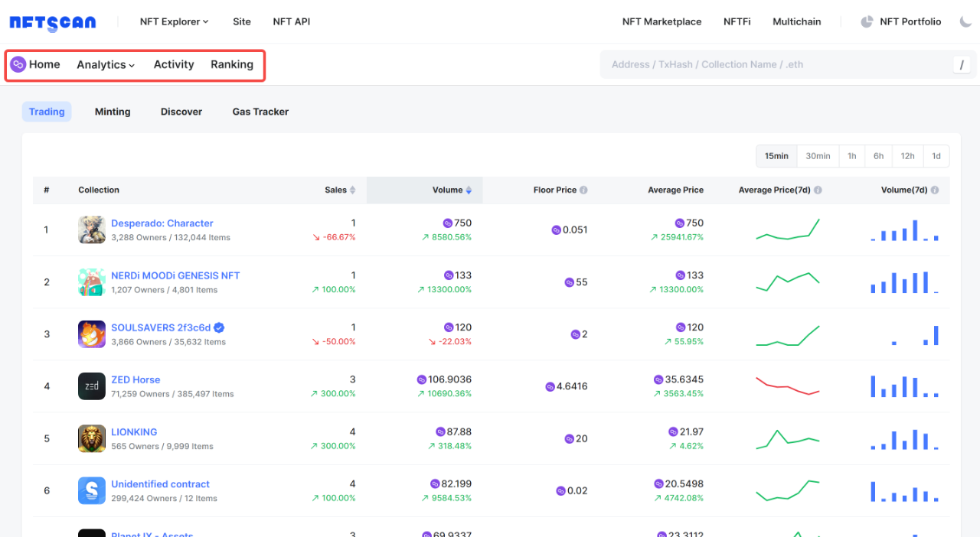
Task: Click SOULSAVERS sales change -50.00%
Action: 333,341
